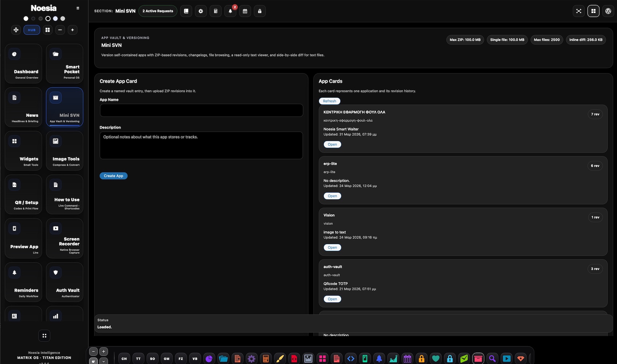Click the sidebar plus button

coord(72,30)
